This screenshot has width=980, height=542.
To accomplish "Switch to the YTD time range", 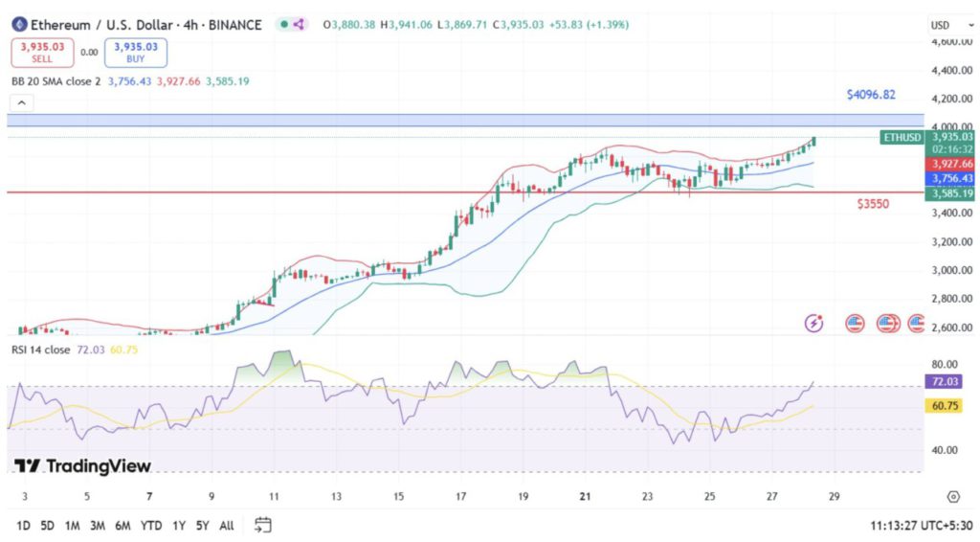I will [x=150, y=525].
